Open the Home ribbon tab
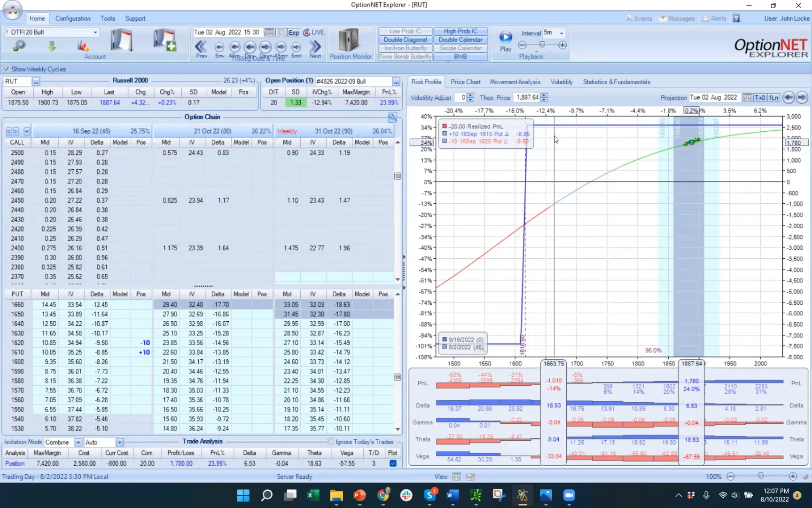This screenshot has height=508, width=812. (x=37, y=18)
